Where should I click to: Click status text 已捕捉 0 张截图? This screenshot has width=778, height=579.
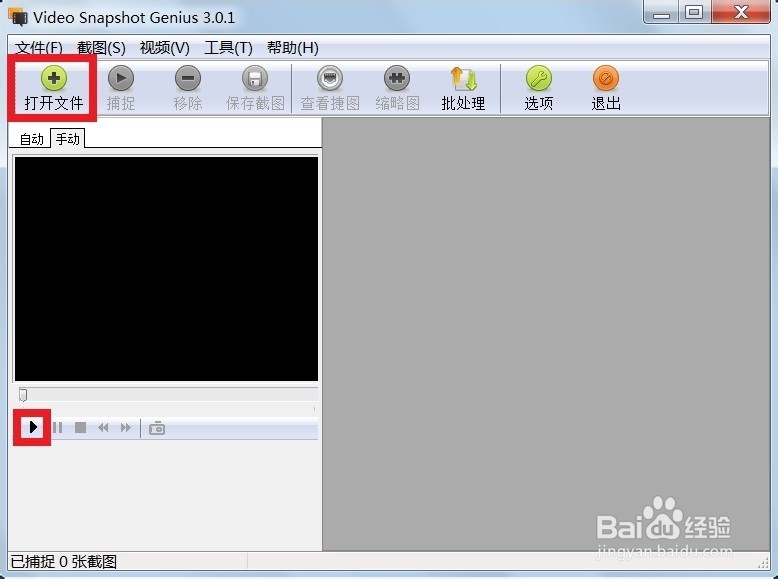tap(64, 562)
